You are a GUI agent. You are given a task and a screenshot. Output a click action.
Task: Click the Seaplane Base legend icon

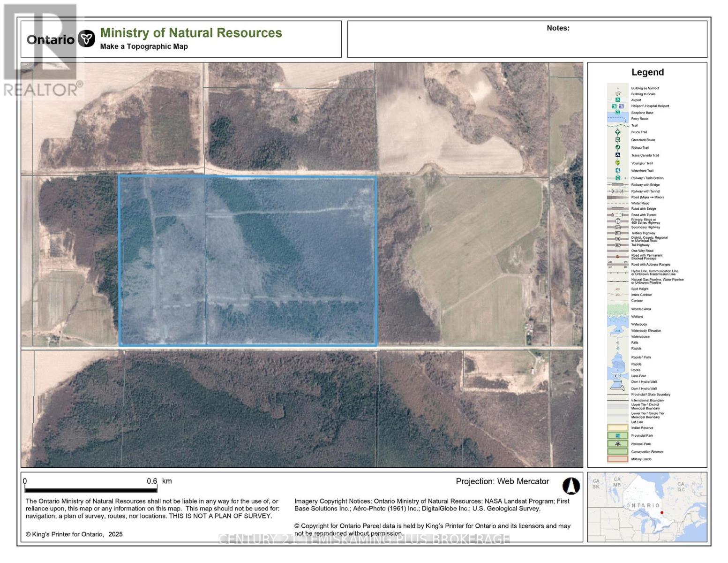tap(618, 112)
